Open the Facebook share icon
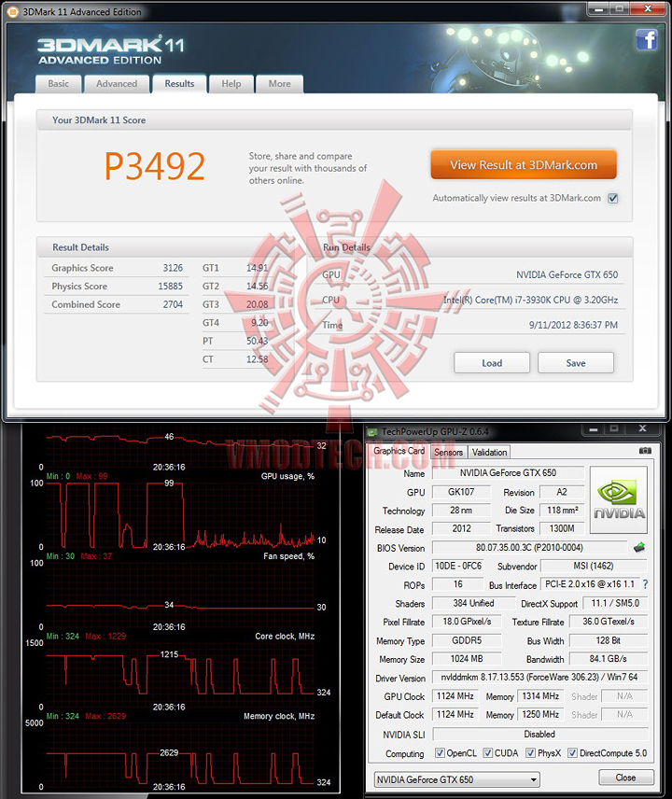This screenshot has width=672, height=799. click(647, 40)
